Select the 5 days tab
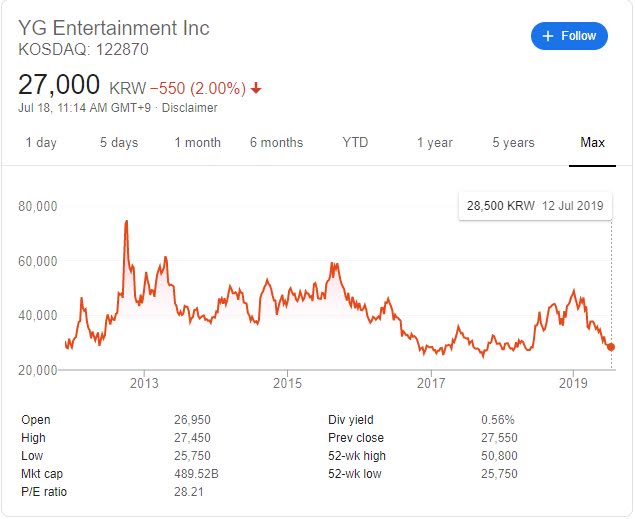Screen dimensions: 635x519 (119, 143)
